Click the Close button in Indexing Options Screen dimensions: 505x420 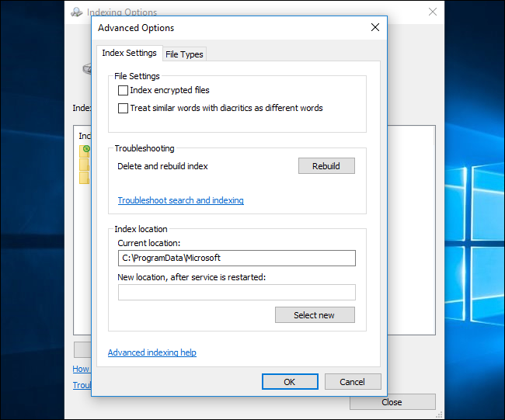(392, 402)
